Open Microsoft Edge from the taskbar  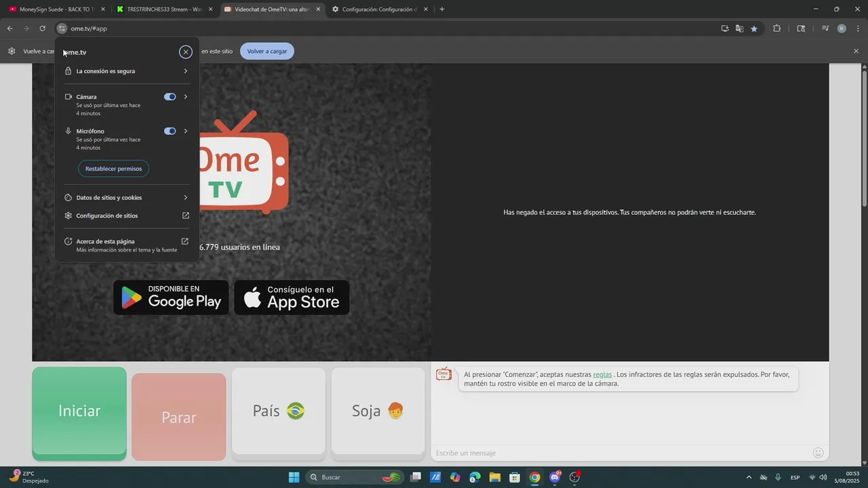point(475,477)
